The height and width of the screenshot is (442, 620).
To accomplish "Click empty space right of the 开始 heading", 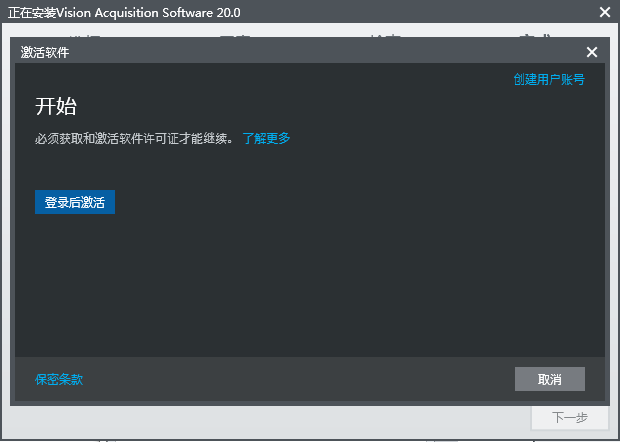I will point(300,107).
